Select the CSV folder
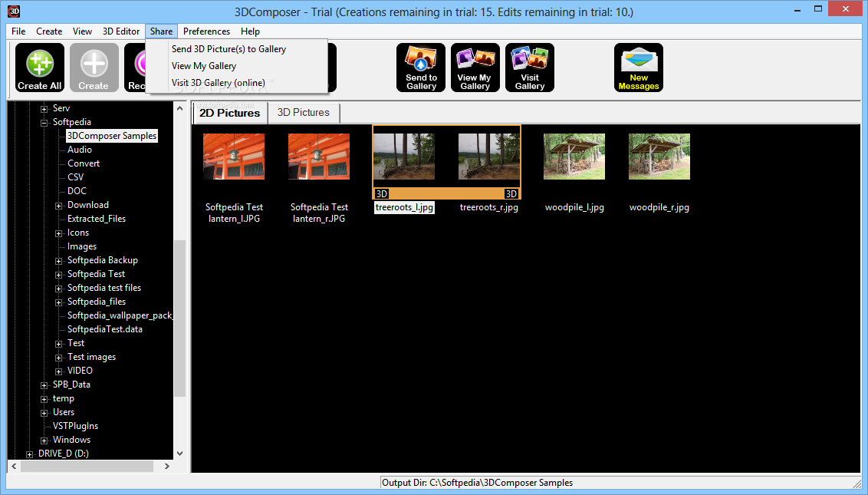Screen dimensions: 868x495 75,177
